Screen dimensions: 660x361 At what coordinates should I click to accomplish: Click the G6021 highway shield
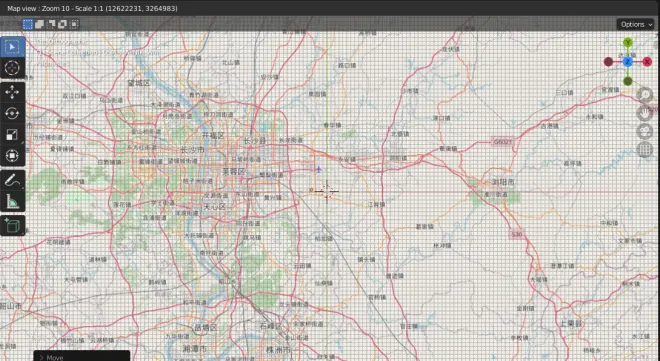pos(503,142)
